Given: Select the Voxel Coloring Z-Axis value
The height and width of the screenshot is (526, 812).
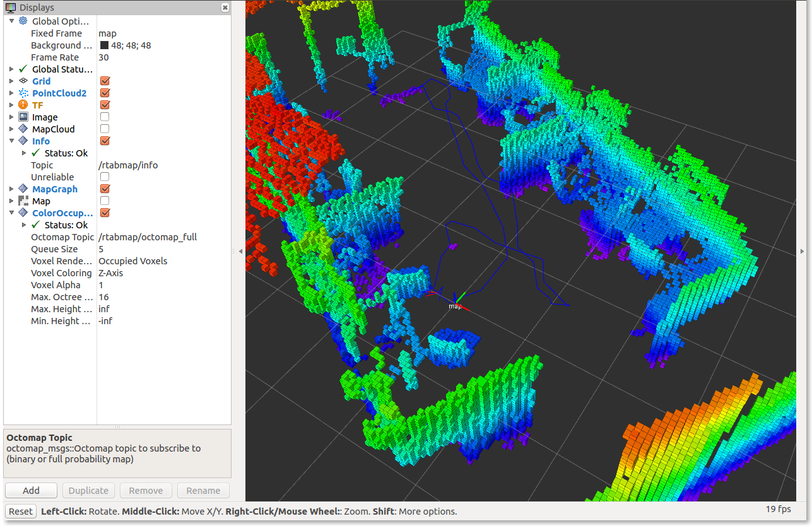Looking at the screenshot, I should (x=110, y=273).
